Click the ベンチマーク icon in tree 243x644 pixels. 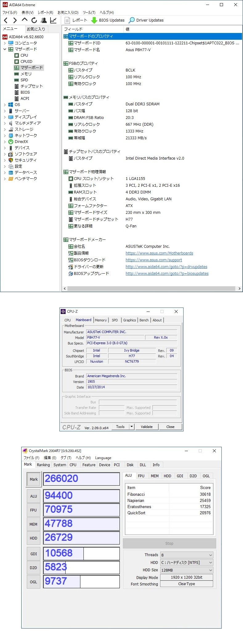pyautogui.click(x=11, y=179)
